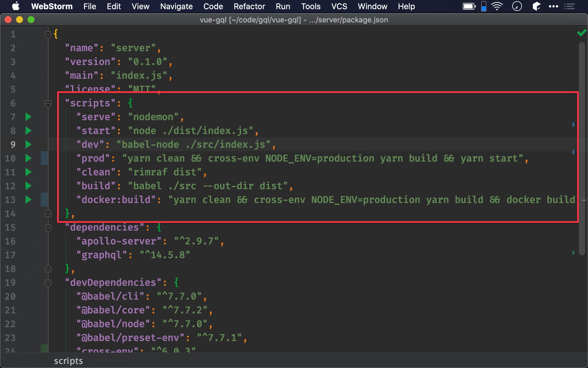This screenshot has height=368, width=588.
Task: Collapse the root JSON object fold
Action: coord(48,34)
